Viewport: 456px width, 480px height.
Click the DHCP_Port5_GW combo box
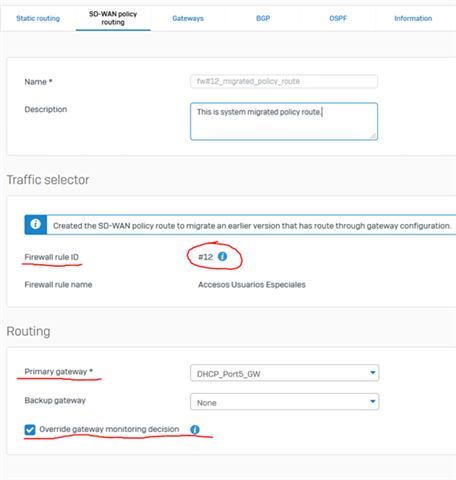pos(284,373)
